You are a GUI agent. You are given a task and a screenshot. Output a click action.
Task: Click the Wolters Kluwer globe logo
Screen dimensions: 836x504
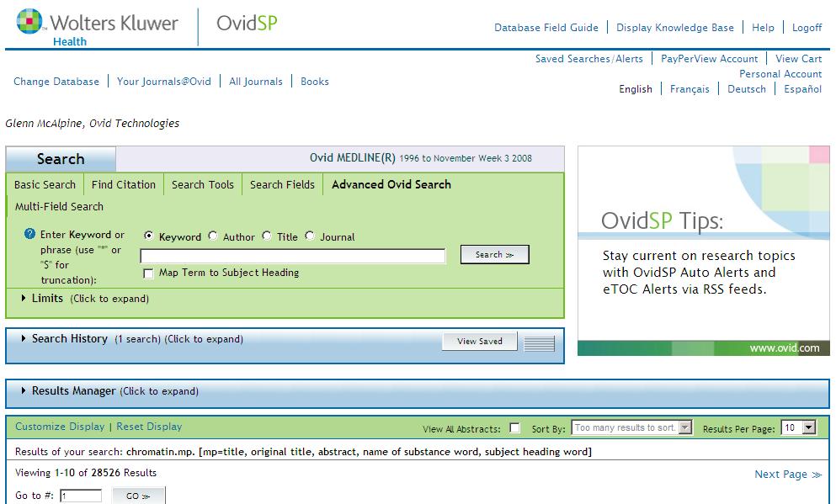pos(29,22)
